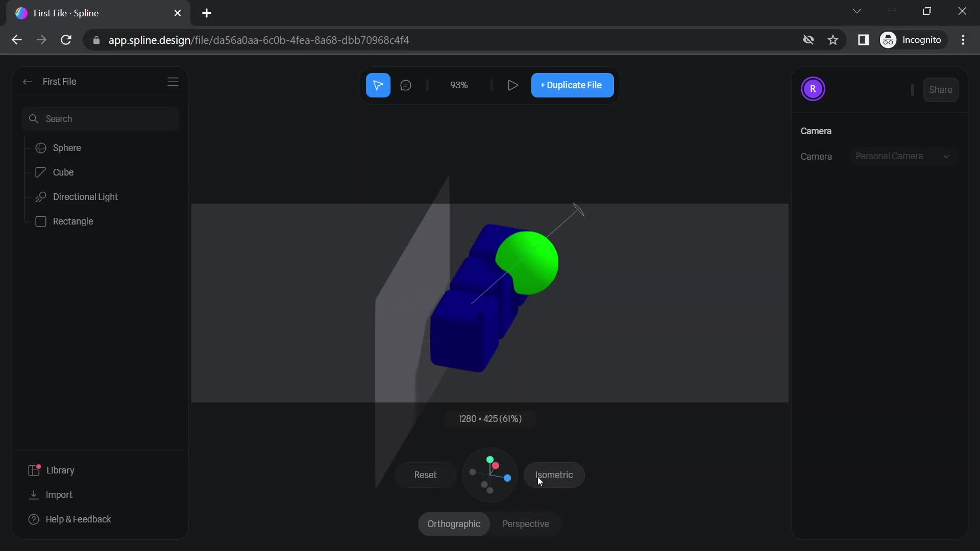View site info lock icon

click(x=96, y=40)
